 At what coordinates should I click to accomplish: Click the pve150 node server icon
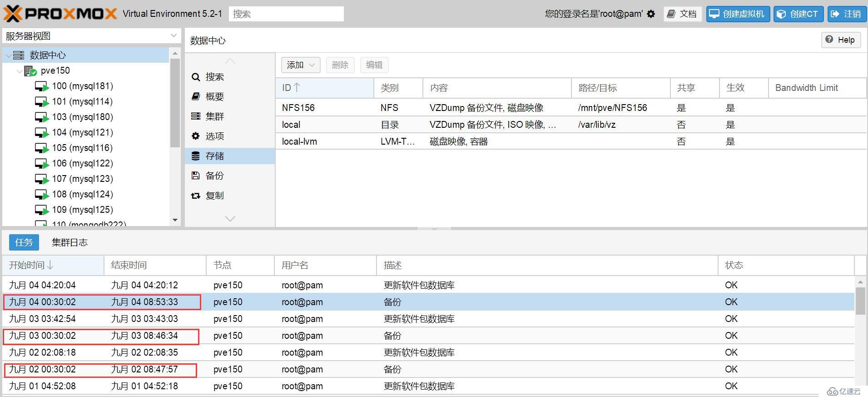(x=30, y=71)
